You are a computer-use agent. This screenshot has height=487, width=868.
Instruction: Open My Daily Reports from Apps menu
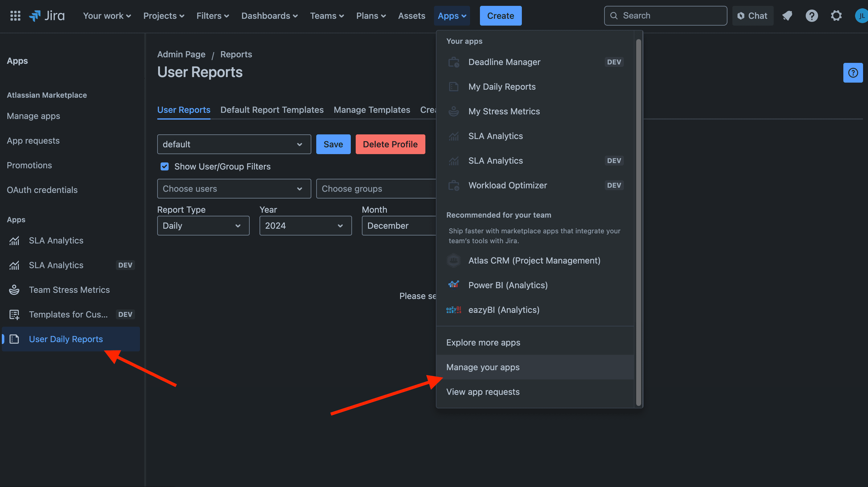tap(535, 87)
